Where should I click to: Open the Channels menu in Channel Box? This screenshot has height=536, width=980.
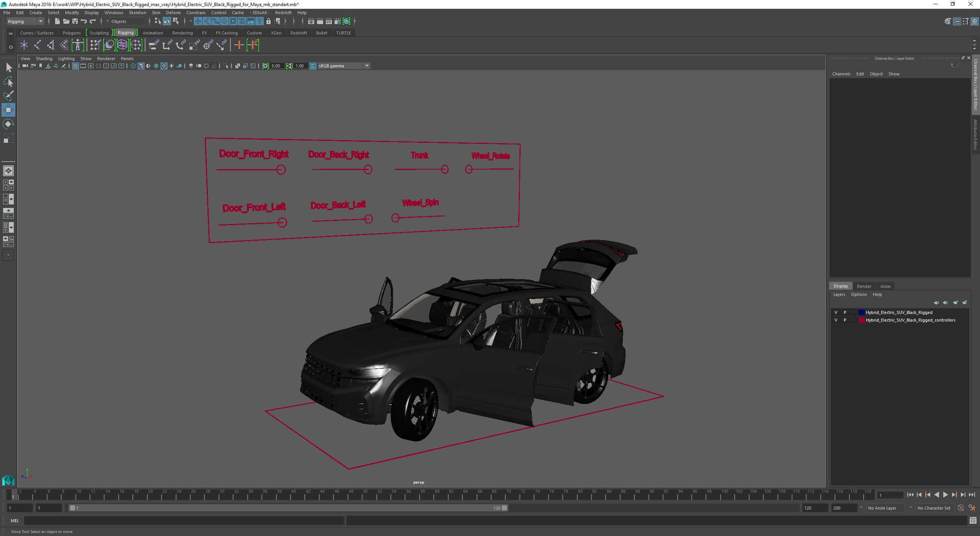tap(841, 74)
